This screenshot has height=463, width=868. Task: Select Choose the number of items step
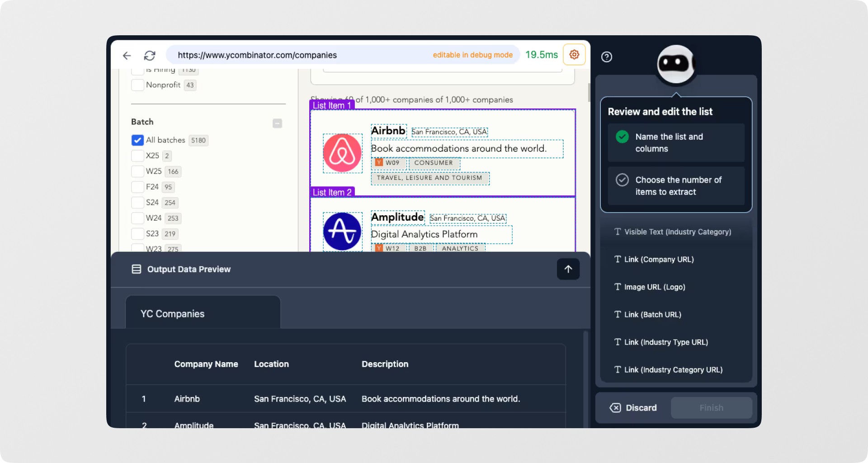(676, 186)
